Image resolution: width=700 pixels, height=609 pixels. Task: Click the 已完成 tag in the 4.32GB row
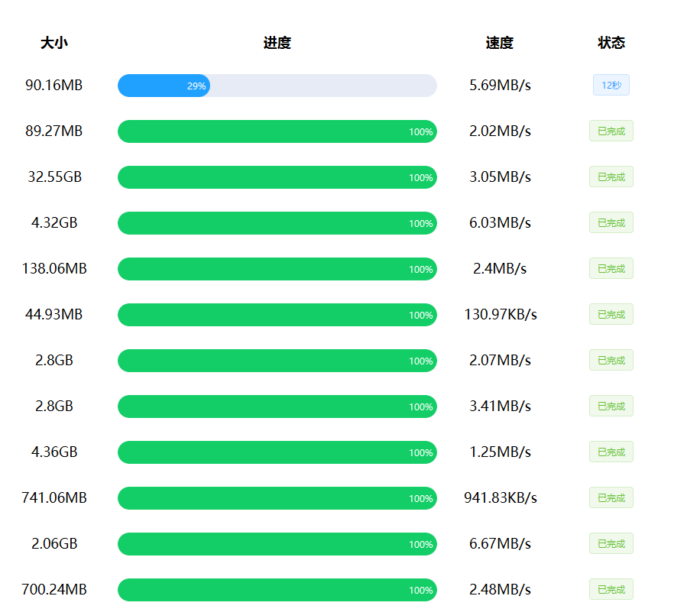click(611, 222)
